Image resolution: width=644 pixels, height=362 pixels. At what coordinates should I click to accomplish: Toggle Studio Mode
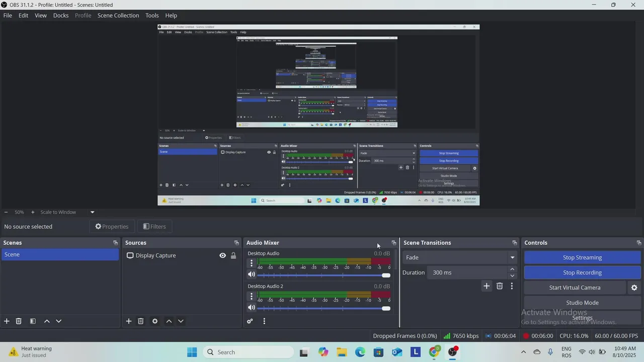point(582,303)
